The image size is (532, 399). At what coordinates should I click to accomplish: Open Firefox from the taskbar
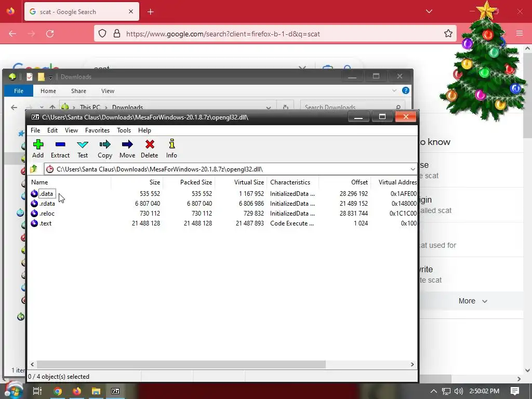coord(77,391)
